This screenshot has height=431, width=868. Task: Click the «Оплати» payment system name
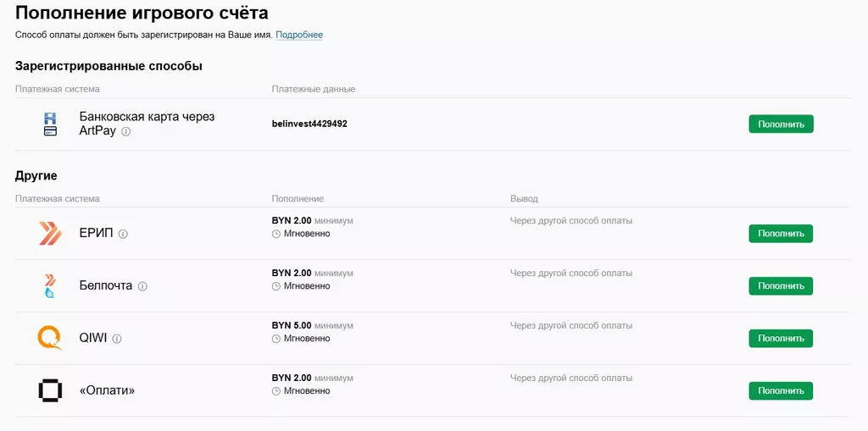pyautogui.click(x=107, y=391)
